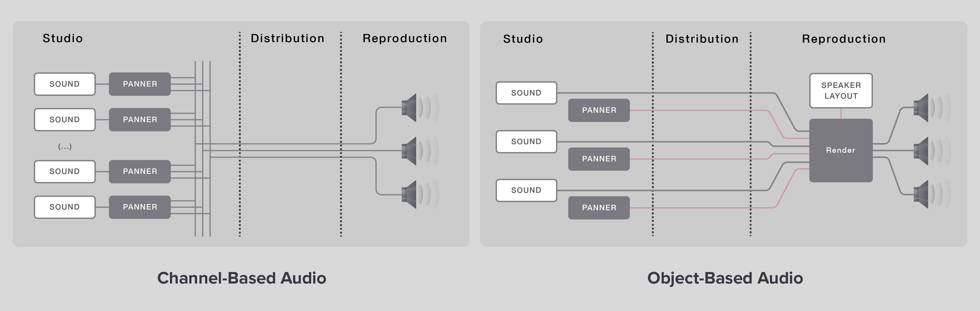980x311 pixels.
Task: Click the Render block
Action: coord(840,150)
